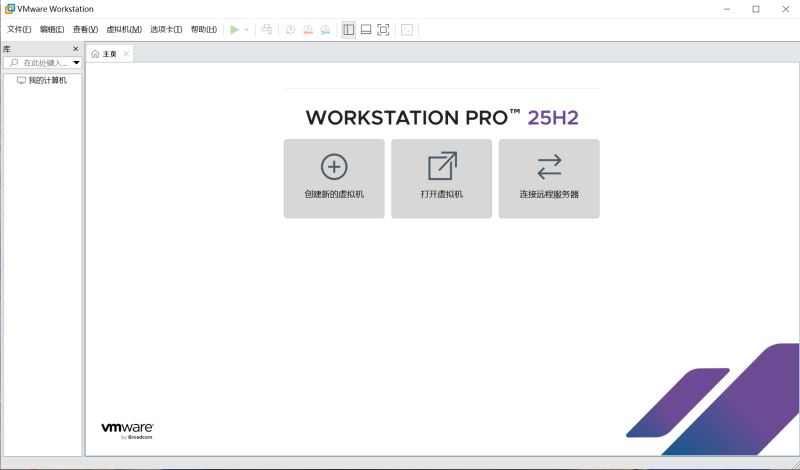This screenshot has height=470, width=800.
Task: Toggle the library sidebar view icon
Action: 348,30
